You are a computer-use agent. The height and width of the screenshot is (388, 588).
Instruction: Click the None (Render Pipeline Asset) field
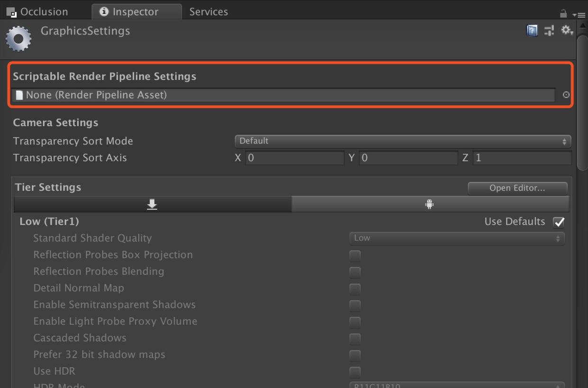[x=284, y=95]
